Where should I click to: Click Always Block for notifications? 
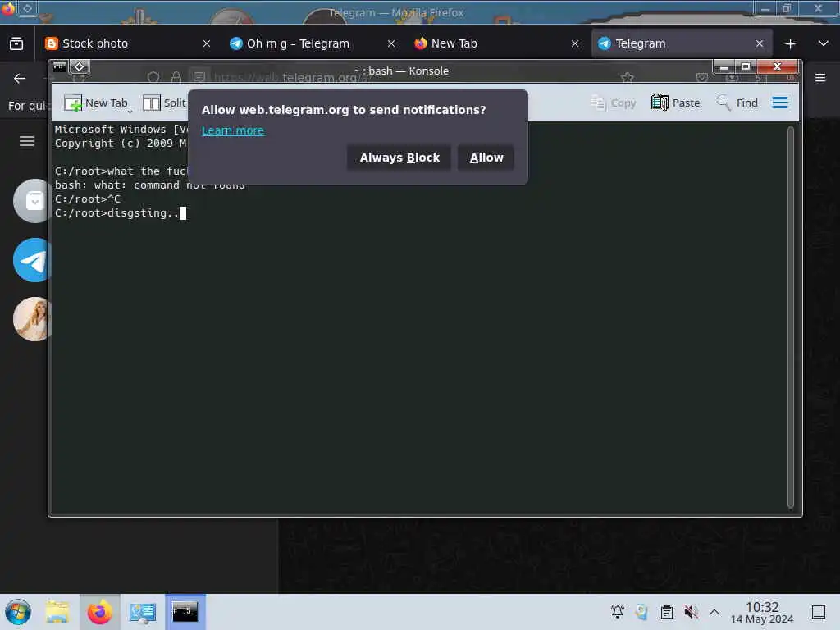tap(399, 157)
